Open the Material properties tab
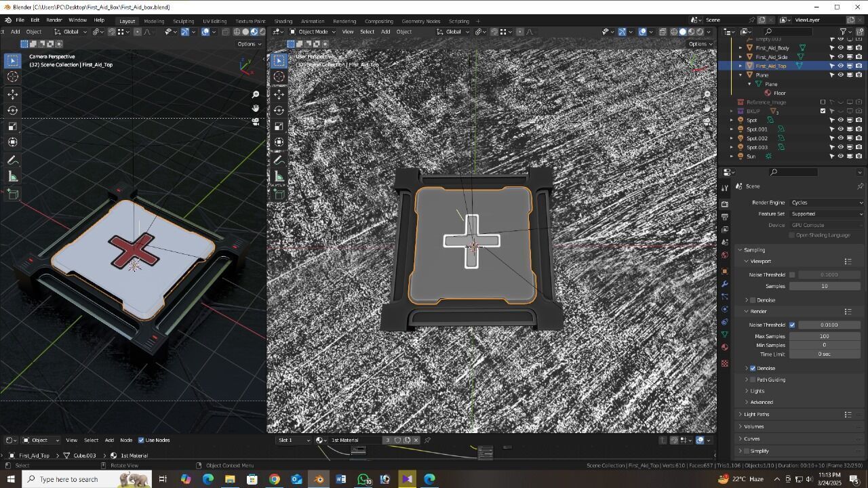The image size is (868, 488). point(725,348)
